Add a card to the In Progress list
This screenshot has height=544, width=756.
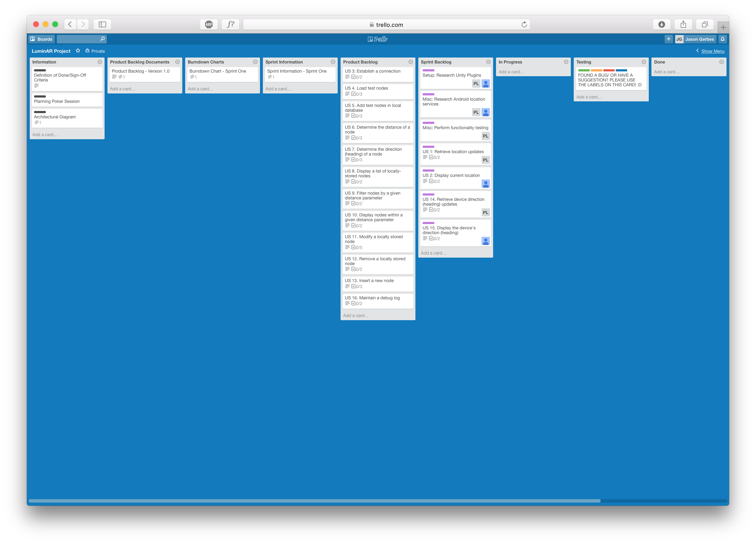point(511,72)
